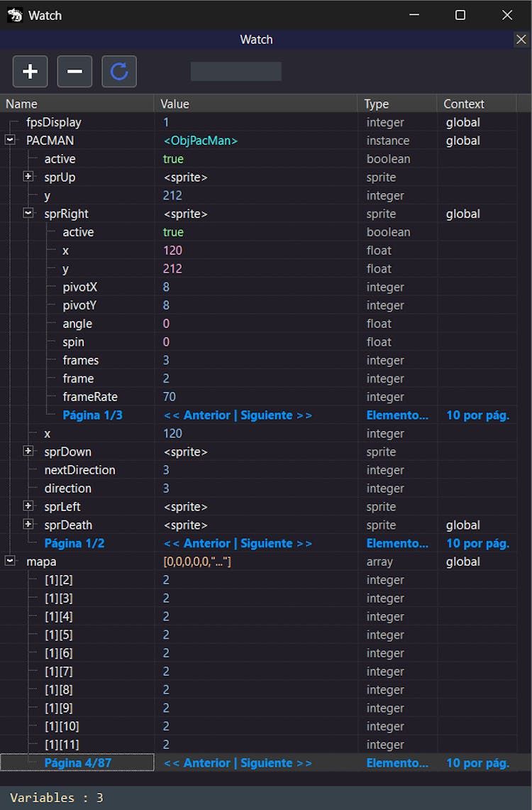The width and height of the screenshot is (532, 810).
Task: Click pagination links in the Página 4/87 row
Action: tap(238, 763)
